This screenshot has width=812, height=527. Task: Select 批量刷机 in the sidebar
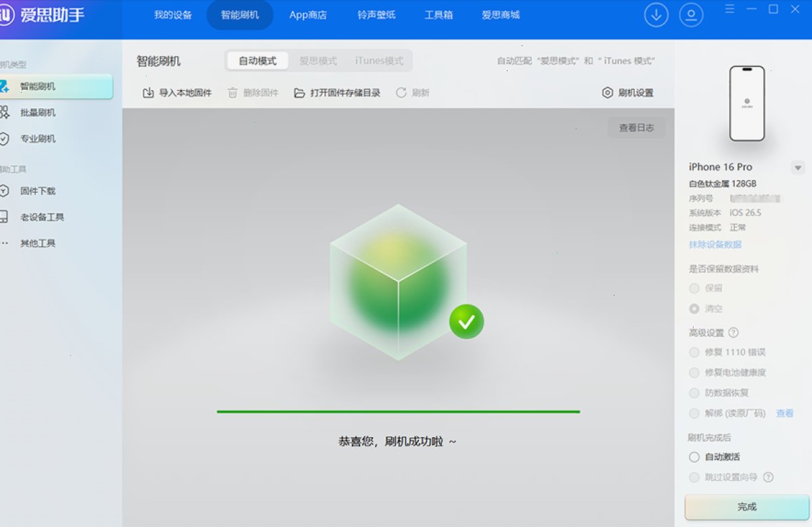(38, 112)
